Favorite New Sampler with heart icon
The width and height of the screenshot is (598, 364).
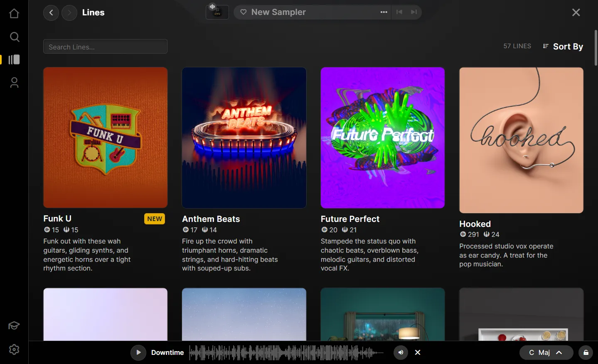tap(244, 12)
